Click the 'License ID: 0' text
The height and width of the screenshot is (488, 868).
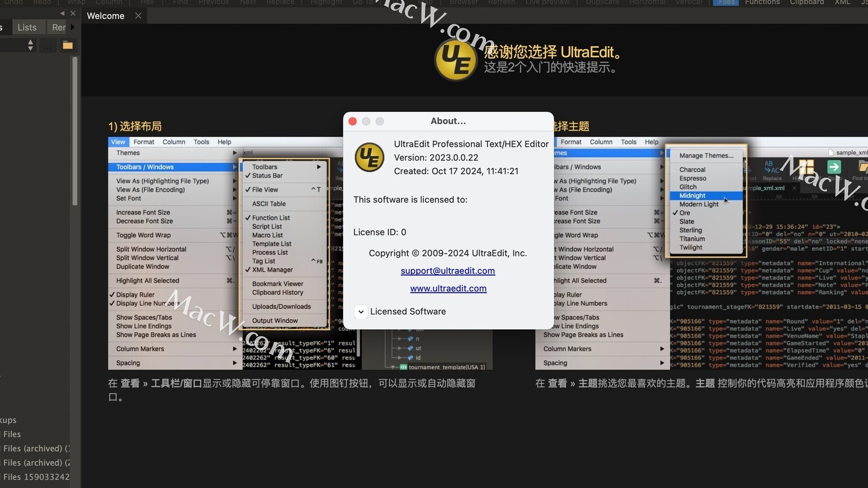(x=380, y=232)
